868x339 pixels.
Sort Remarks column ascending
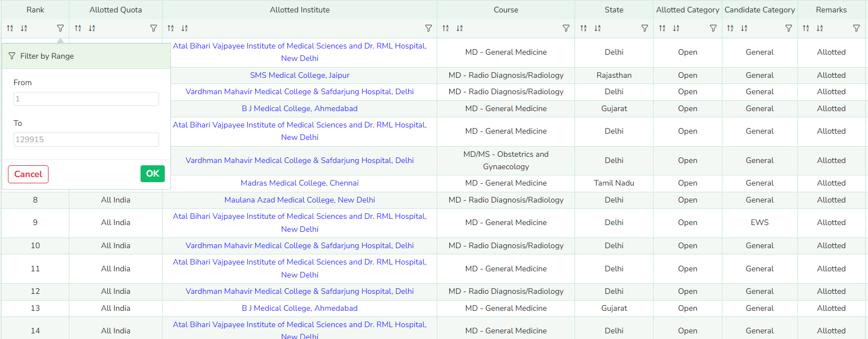[806, 28]
